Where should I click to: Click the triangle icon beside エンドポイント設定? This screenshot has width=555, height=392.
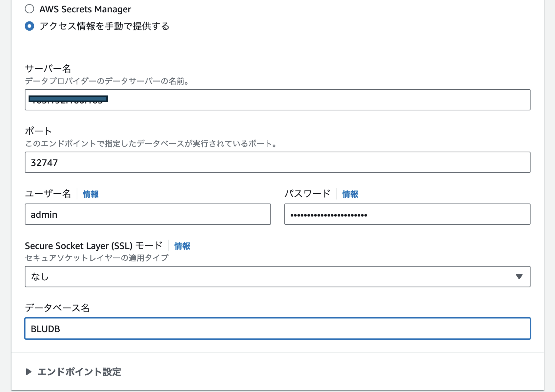(29, 372)
